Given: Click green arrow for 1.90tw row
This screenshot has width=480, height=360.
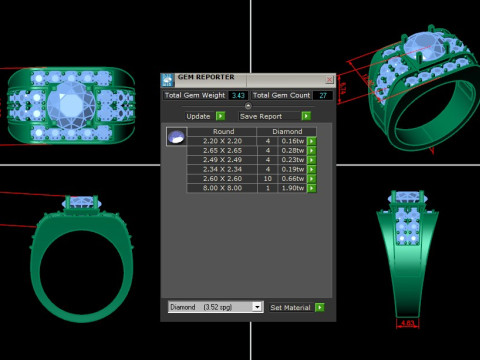Looking at the screenshot, I should [x=311, y=188].
